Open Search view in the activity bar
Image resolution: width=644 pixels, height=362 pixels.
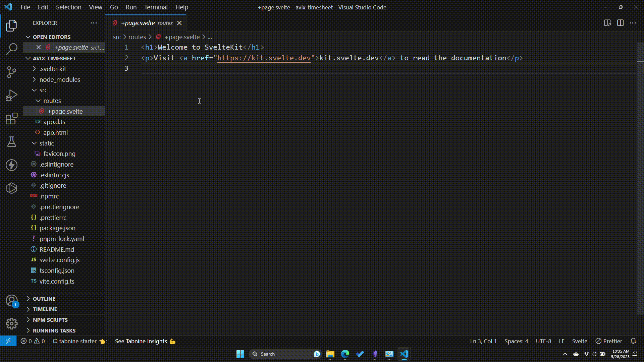click(12, 49)
